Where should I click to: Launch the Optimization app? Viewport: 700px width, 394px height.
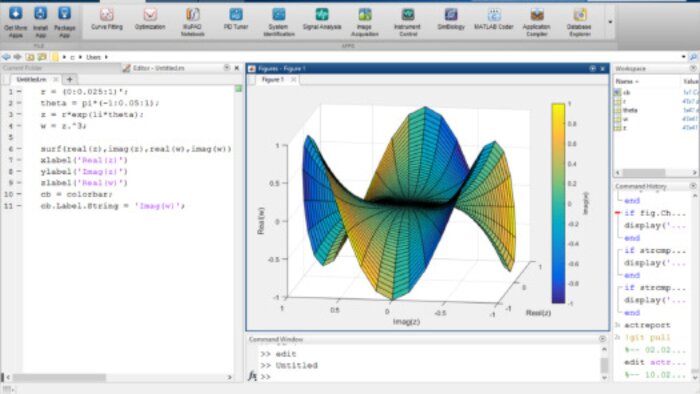150,19
